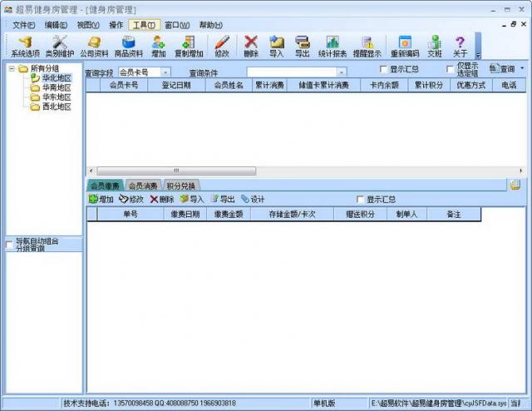Sort by 卡内余额 column header
Screen dimensions: 532x411
(384, 85)
